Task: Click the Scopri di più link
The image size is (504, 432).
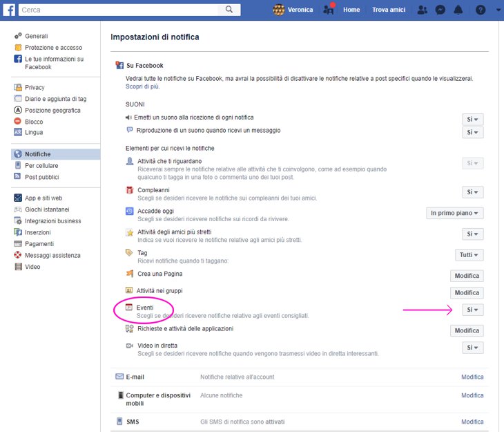Action: pyautogui.click(x=142, y=86)
